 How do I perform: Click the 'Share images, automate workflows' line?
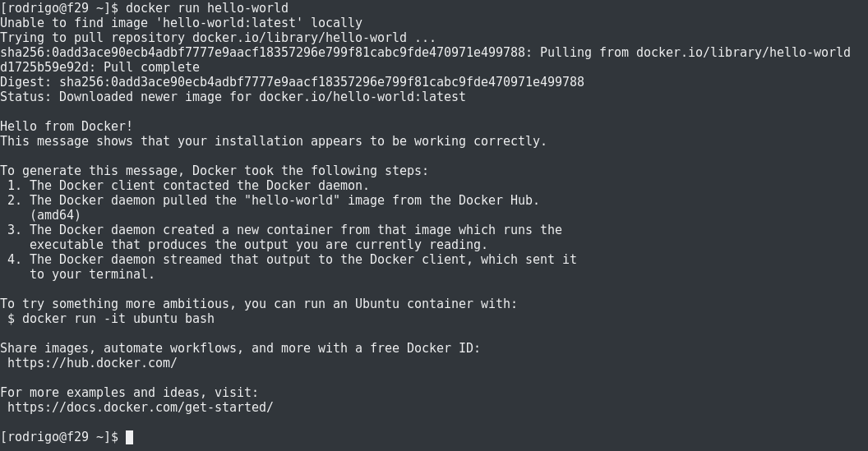[240, 347]
